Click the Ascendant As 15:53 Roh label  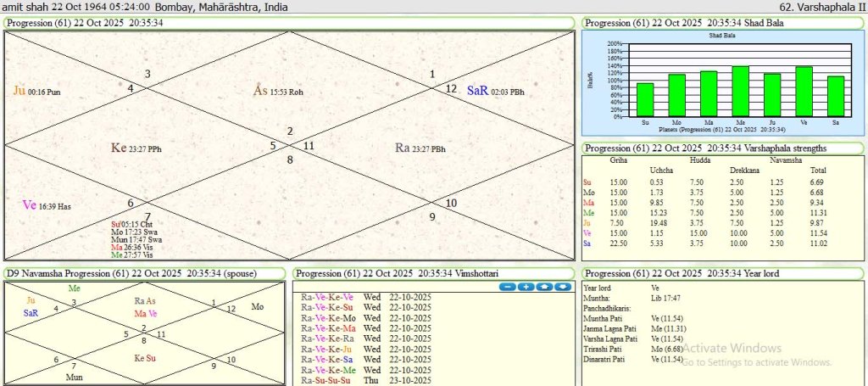[x=278, y=91]
